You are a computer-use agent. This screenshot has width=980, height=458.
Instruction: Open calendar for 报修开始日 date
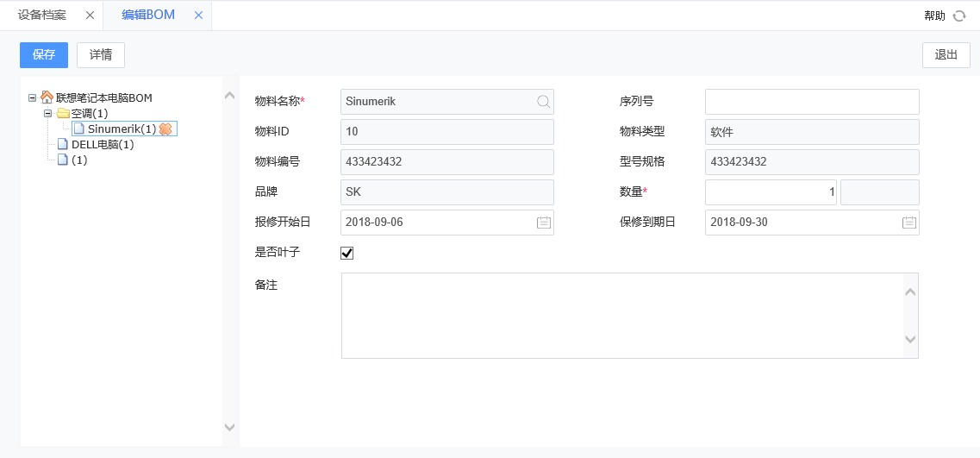coord(543,223)
